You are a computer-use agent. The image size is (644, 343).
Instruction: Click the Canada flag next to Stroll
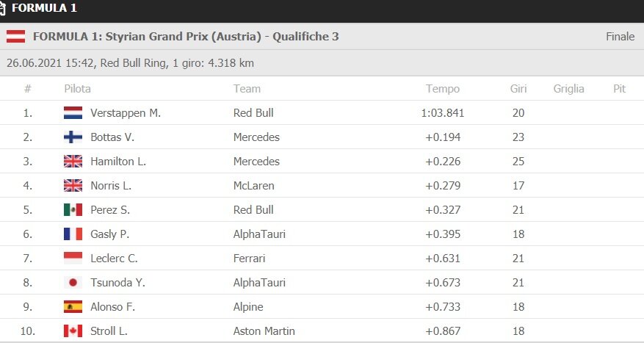(x=73, y=331)
